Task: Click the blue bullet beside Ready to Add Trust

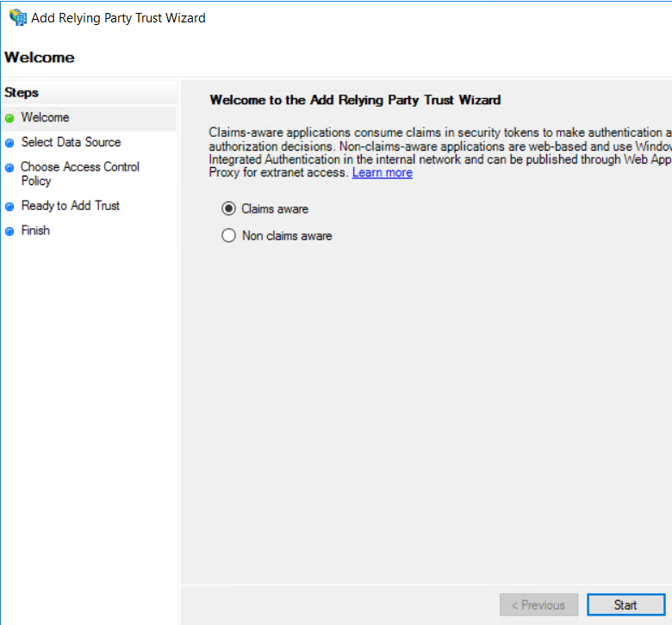Action: point(9,207)
